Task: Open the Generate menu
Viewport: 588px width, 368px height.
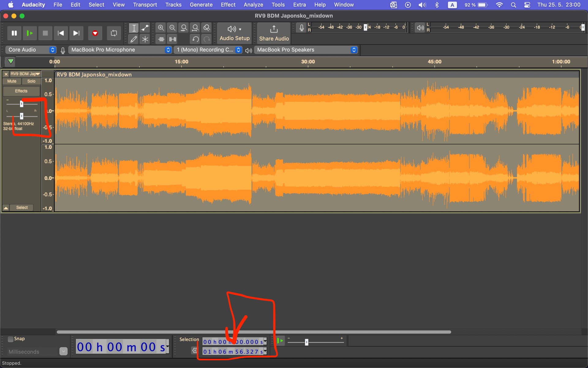Action: coord(201,5)
